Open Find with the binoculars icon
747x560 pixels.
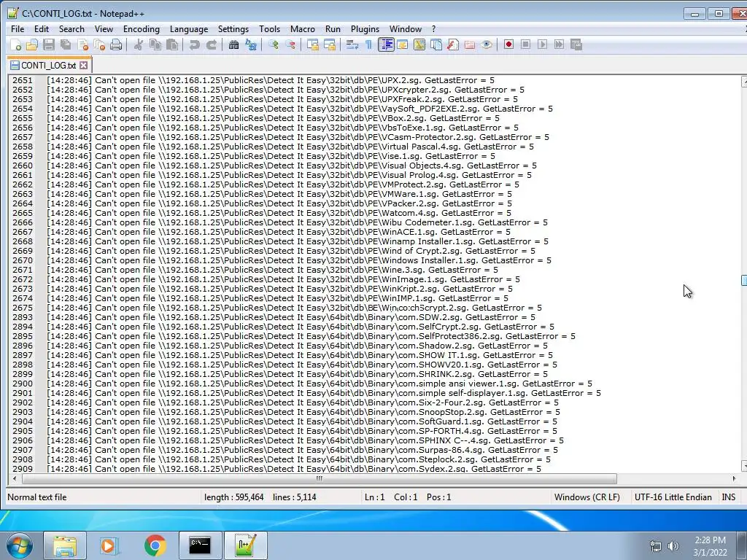(x=233, y=44)
